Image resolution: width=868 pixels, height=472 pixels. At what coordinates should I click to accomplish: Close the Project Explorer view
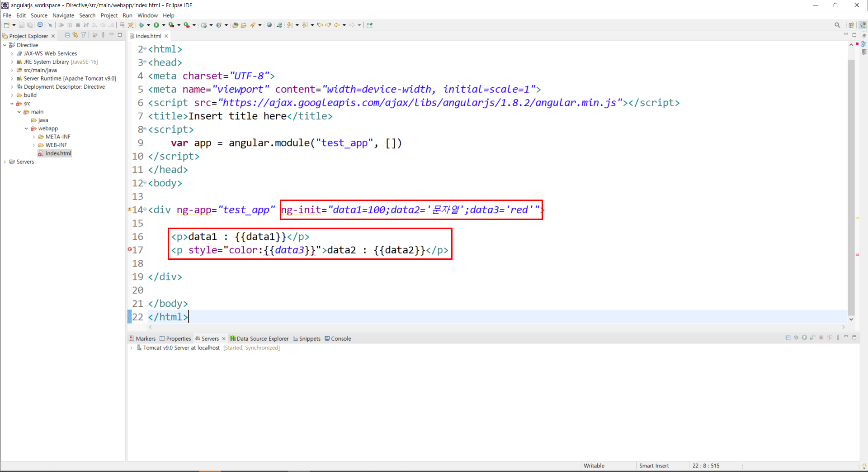point(53,36)
